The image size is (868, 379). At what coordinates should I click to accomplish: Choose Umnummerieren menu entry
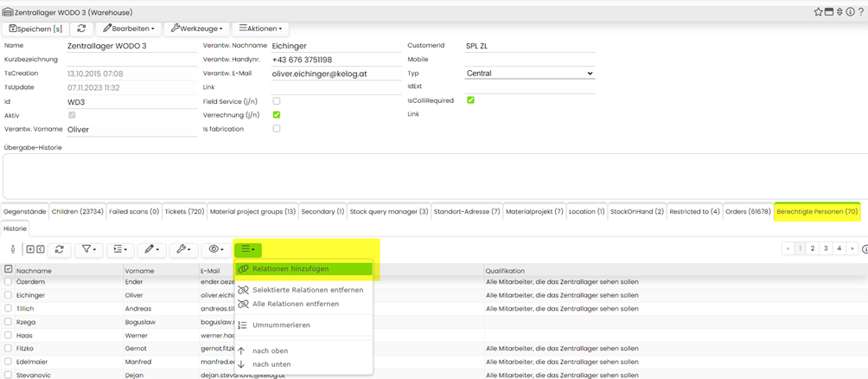pos(304,324)
